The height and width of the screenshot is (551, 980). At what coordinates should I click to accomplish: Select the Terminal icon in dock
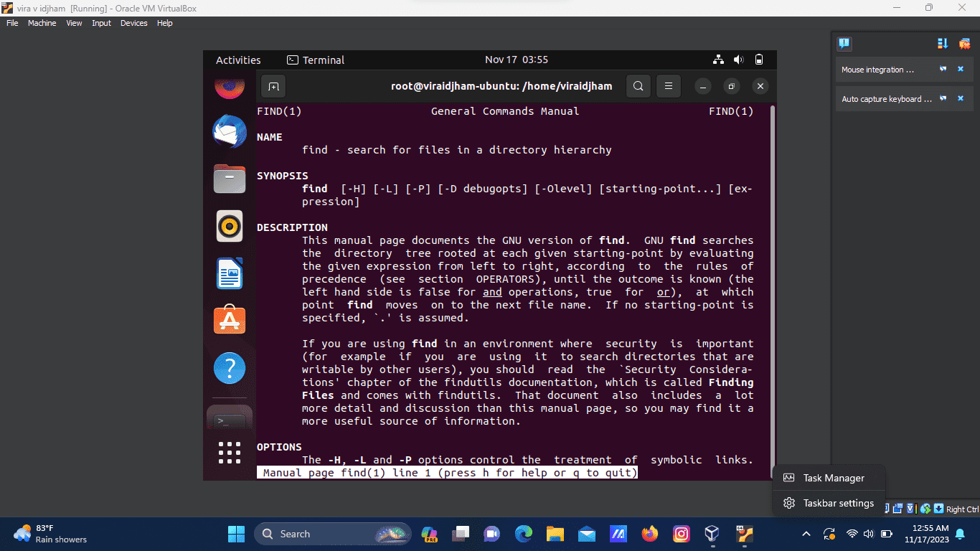coord(230,419)
